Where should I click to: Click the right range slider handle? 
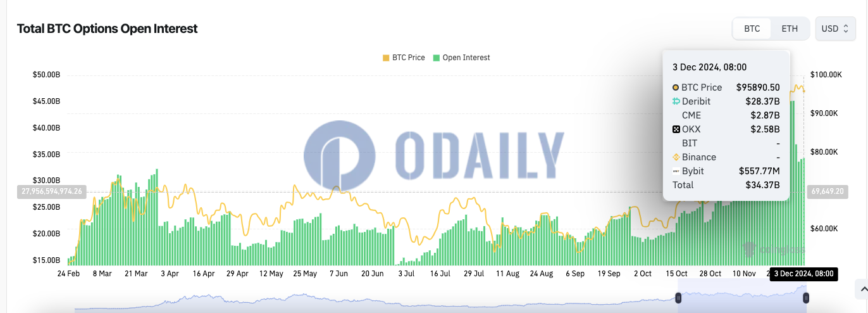tap(805, 298)
